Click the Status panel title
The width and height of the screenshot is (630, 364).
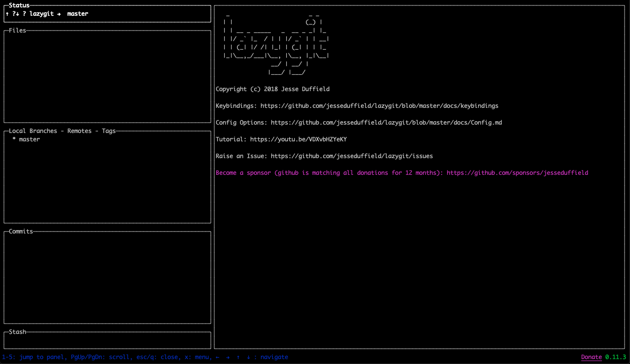[19, 5]
